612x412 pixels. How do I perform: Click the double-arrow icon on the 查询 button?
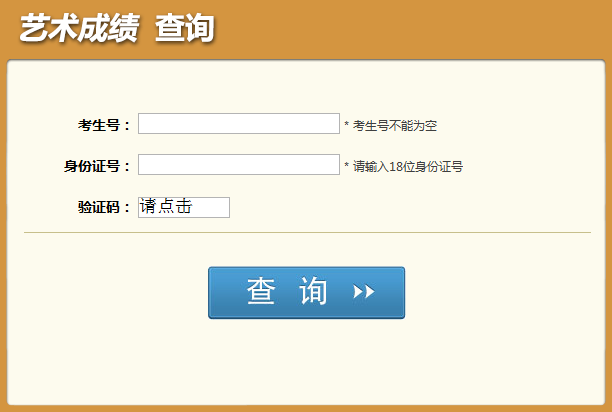pos(364,291)
